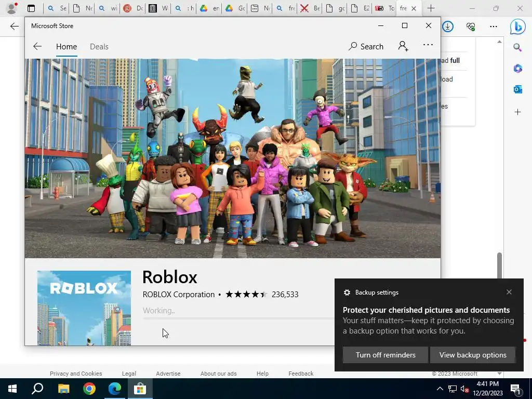Switch to the Grammarly 'Dc' Edge tab
The image size is (532, 399).
pos(132,8)
